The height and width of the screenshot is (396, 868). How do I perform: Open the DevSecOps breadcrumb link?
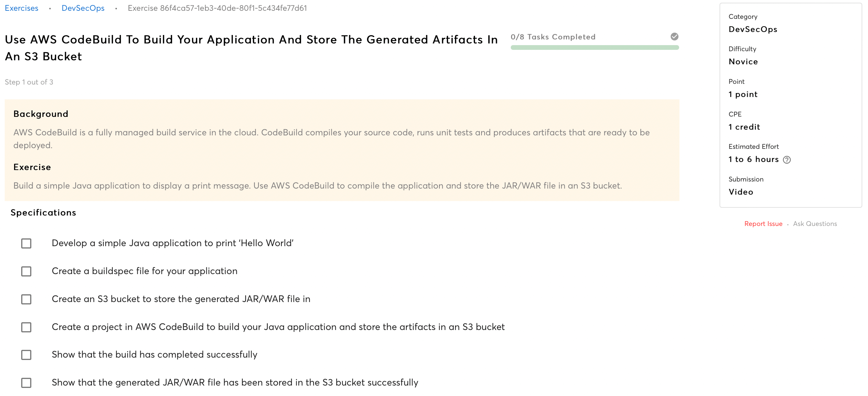pyautogui.click(x=83, y=8)
